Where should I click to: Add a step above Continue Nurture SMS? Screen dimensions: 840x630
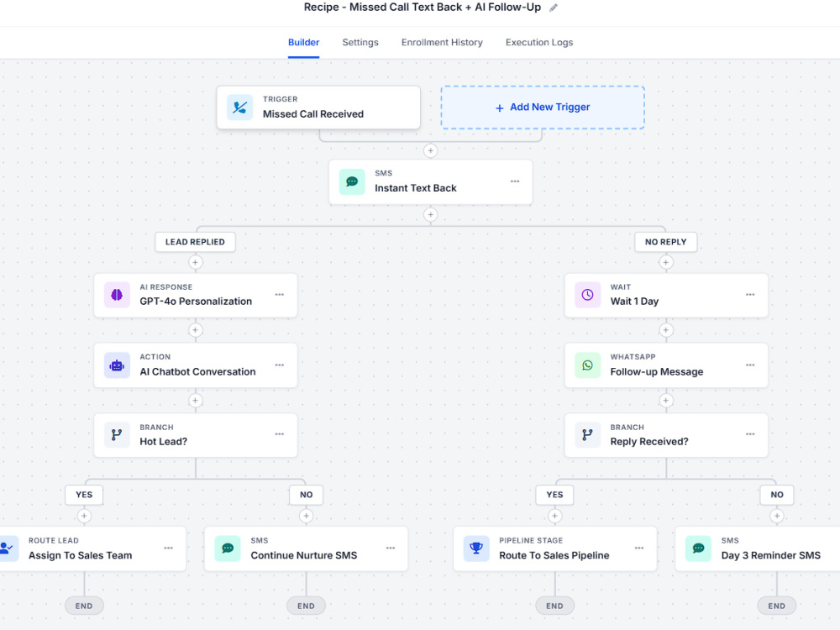(x=306, y=516)
